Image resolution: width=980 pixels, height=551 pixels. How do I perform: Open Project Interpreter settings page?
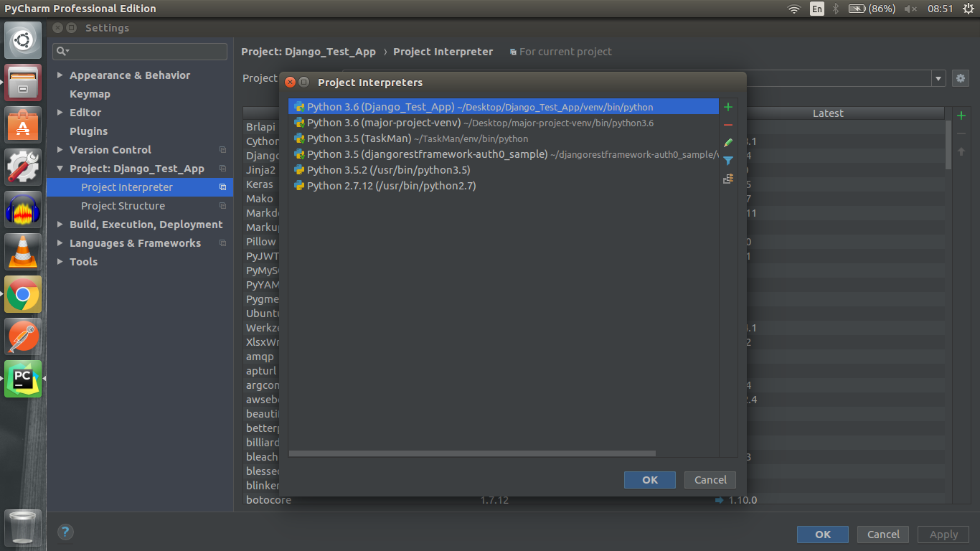coord(140,187)
